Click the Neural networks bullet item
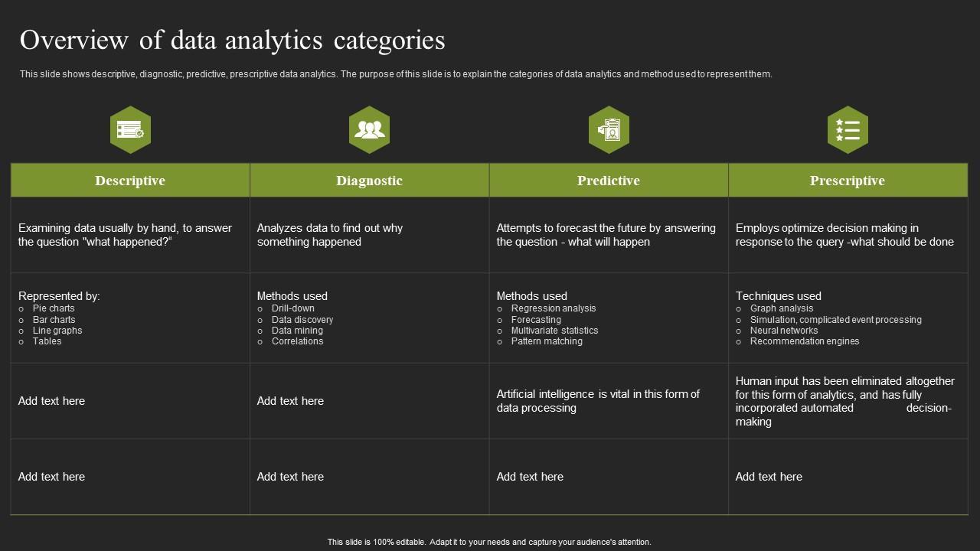This screenshot has height=551, width=980. click(783, 331)
